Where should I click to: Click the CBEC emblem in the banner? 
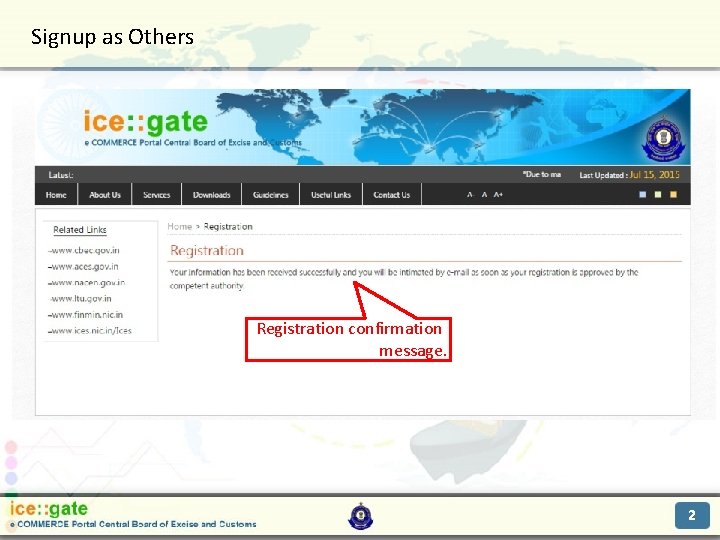tap(663, 139)
